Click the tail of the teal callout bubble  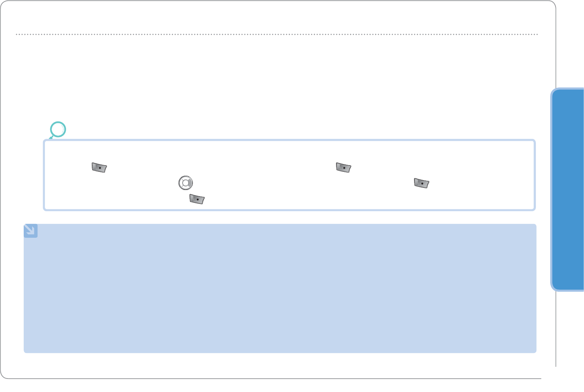[51, 138]
